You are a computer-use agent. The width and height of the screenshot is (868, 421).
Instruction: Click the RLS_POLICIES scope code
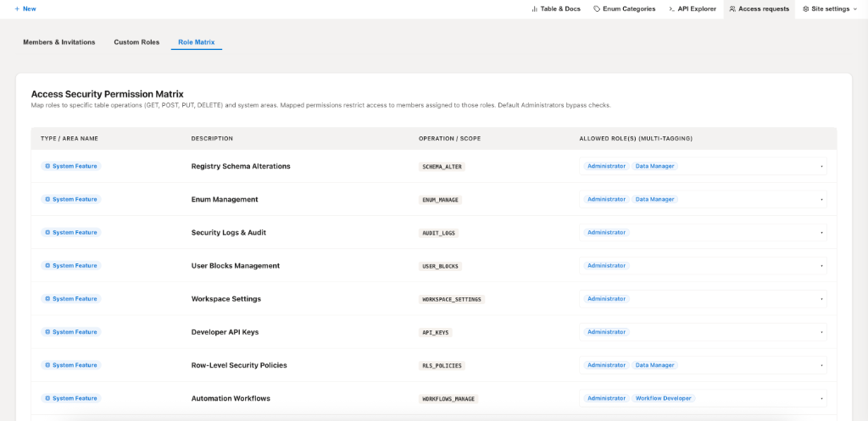[442, 366]
